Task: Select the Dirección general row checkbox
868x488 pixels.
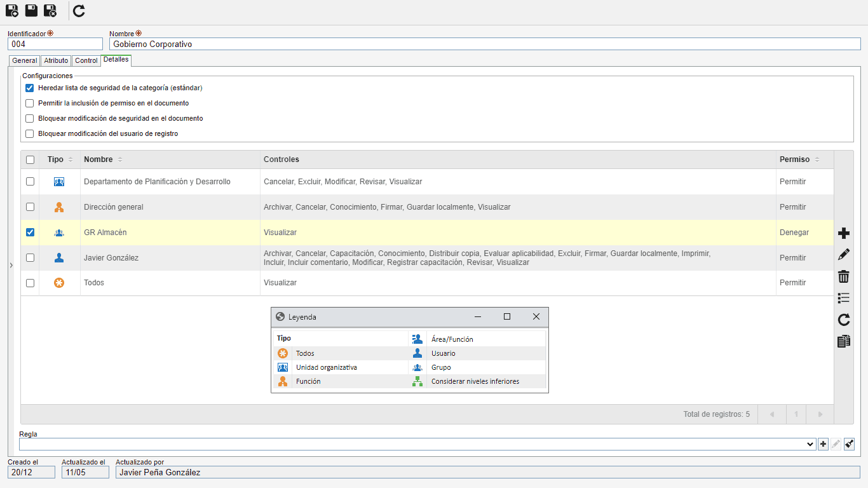Action: pos(30,207)
